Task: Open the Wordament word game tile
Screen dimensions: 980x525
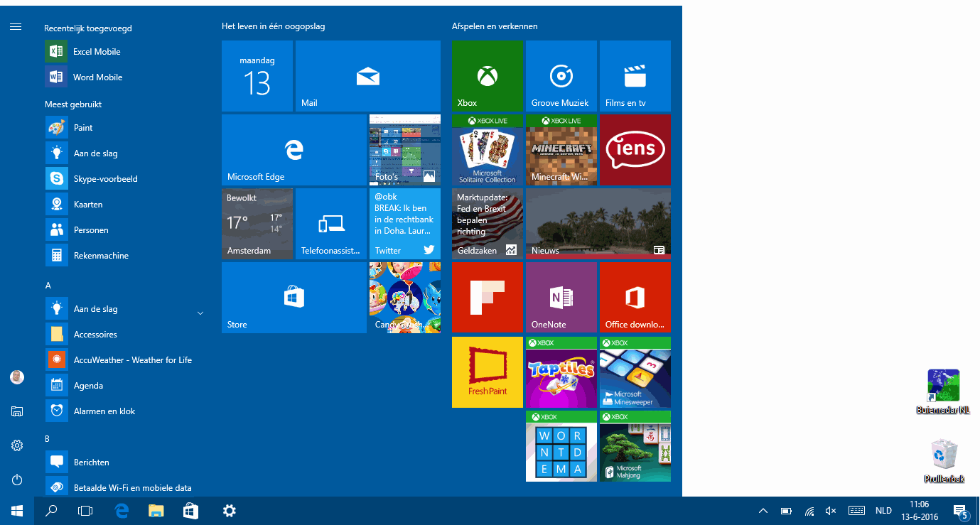Action: 561,446
